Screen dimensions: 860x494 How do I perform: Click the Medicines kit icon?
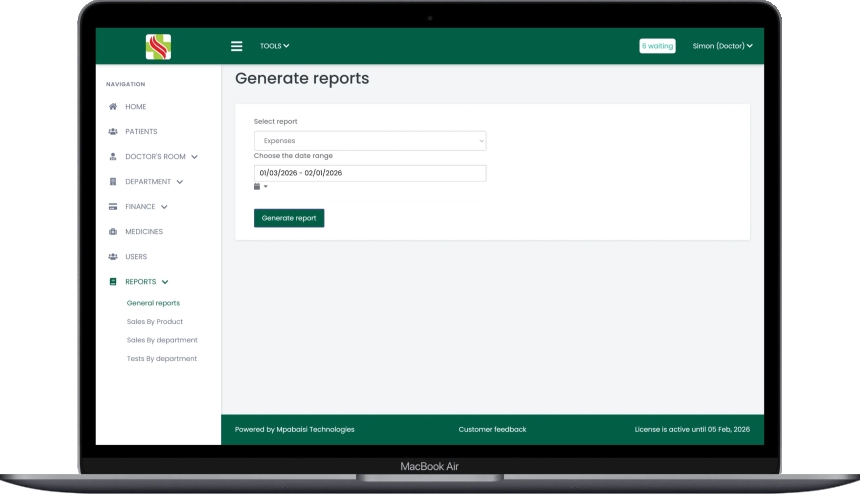(113, 232)
